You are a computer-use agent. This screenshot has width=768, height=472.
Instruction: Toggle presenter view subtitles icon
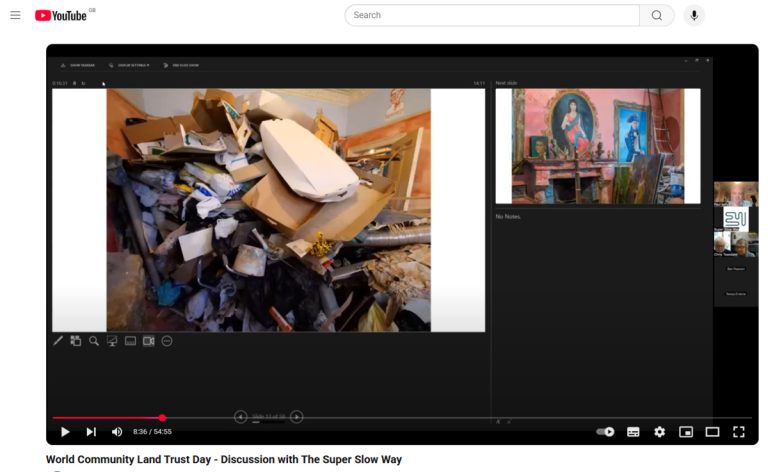[x=130, y=341]
